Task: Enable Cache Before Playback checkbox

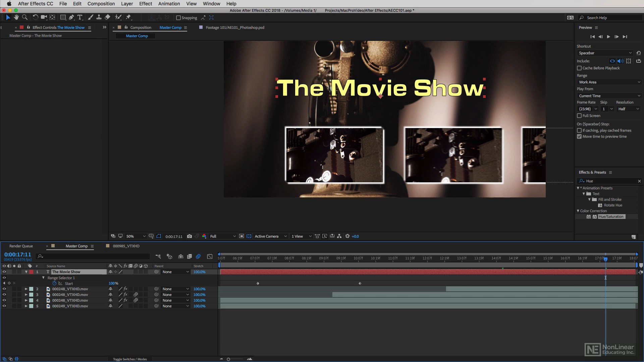Action: click(x=579, y=68)
